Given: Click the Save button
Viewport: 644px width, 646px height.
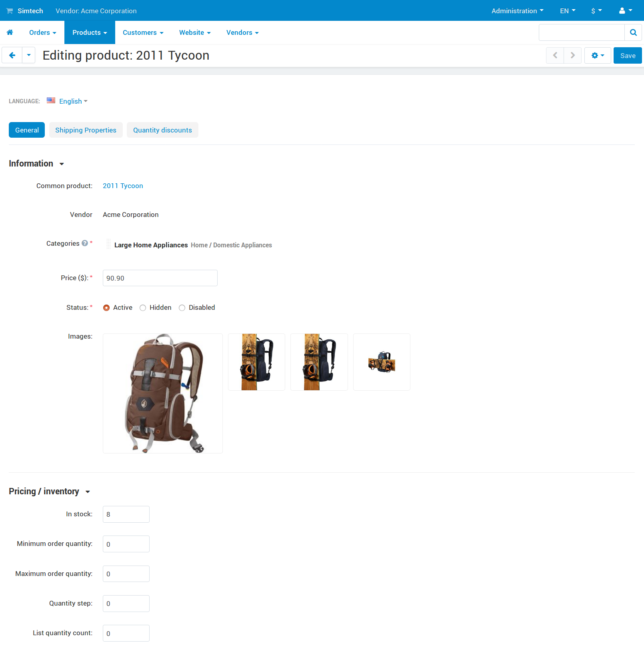Looking at the screenshot, I should coord(628,55).
